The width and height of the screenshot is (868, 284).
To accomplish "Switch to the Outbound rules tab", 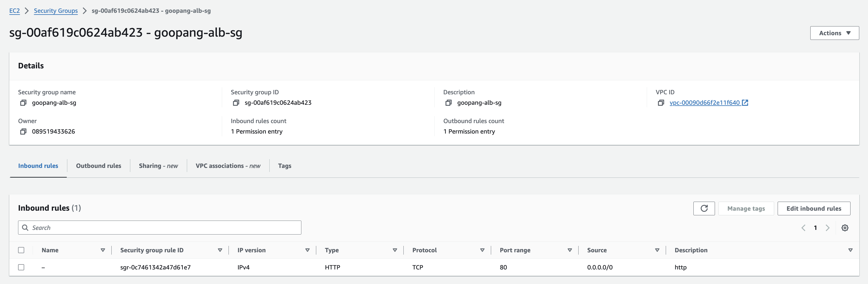I will click(x=99, y=166).
